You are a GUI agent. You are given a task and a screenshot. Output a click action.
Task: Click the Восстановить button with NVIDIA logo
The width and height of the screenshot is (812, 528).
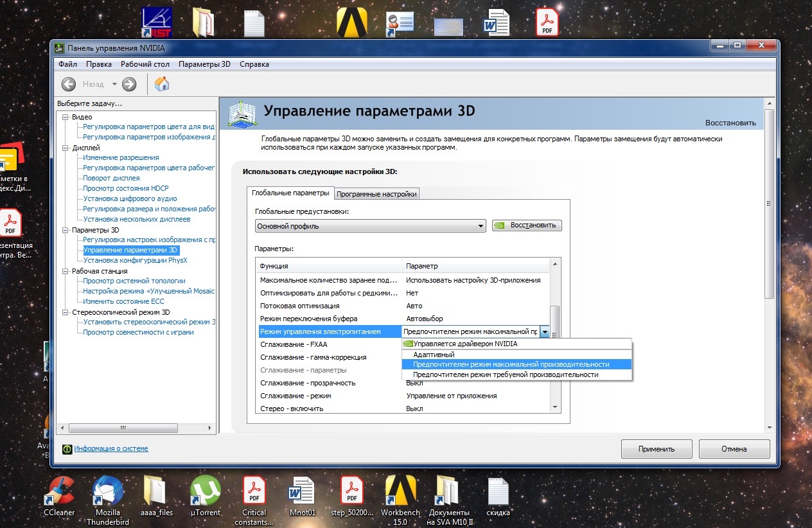point(527,225)
